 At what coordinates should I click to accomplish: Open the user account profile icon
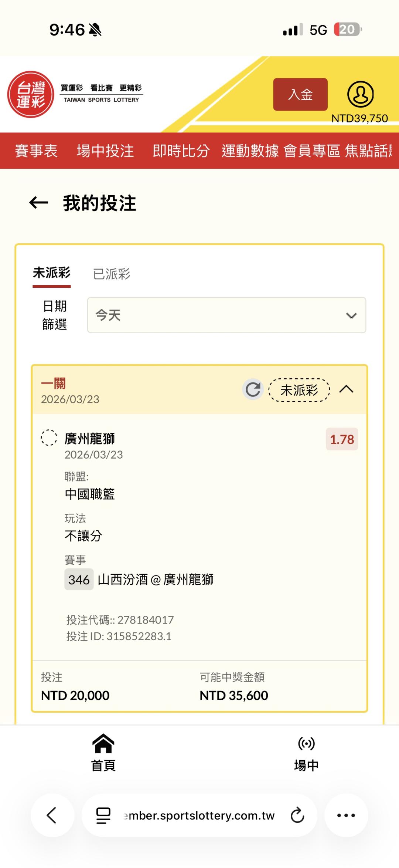[x=360, y=94]
